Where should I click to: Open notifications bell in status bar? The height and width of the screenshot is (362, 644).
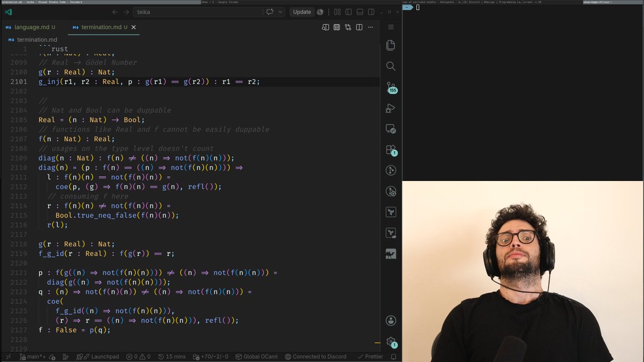pyautogui.click(x=393, y=357)
